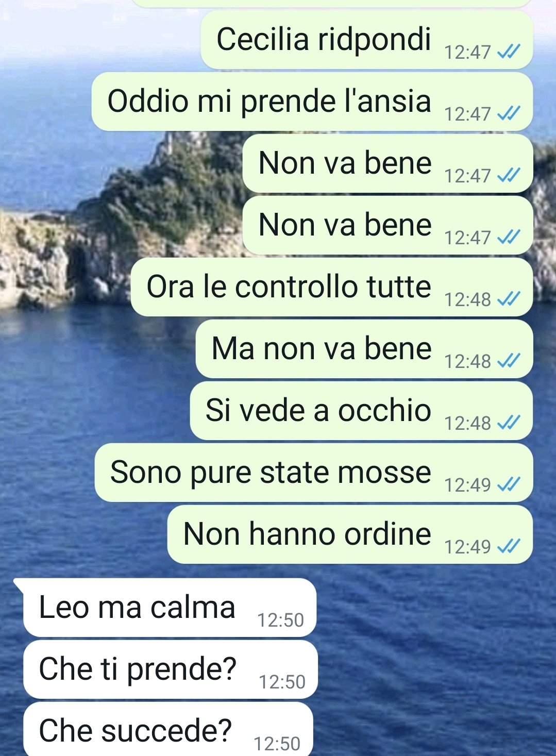This screenshot has width=556, height=756.
Task: Click double-check icon on 'Si vede a occhio'
Action: pyautogui.click(x=509, y=422)
